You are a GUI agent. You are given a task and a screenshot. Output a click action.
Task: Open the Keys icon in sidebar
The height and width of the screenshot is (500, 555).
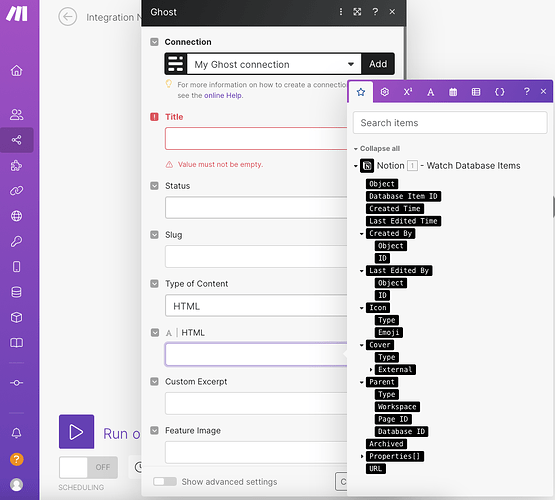(x=17, y=241)
